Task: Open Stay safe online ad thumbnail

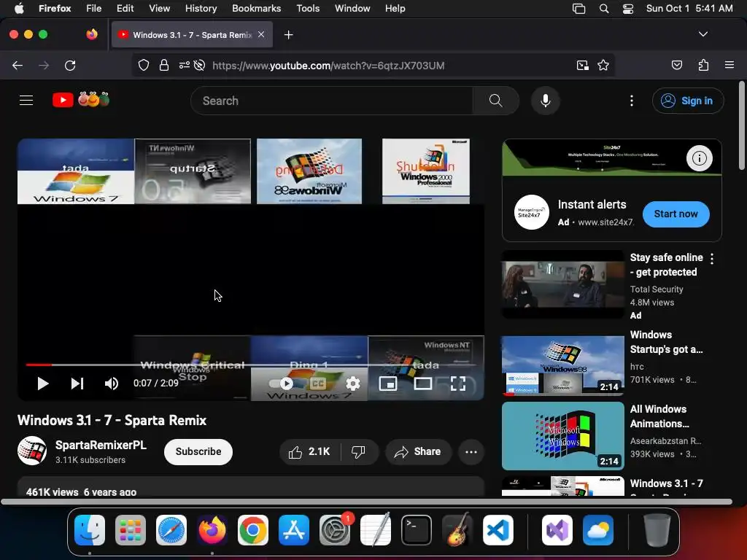Action: point(563,284)
